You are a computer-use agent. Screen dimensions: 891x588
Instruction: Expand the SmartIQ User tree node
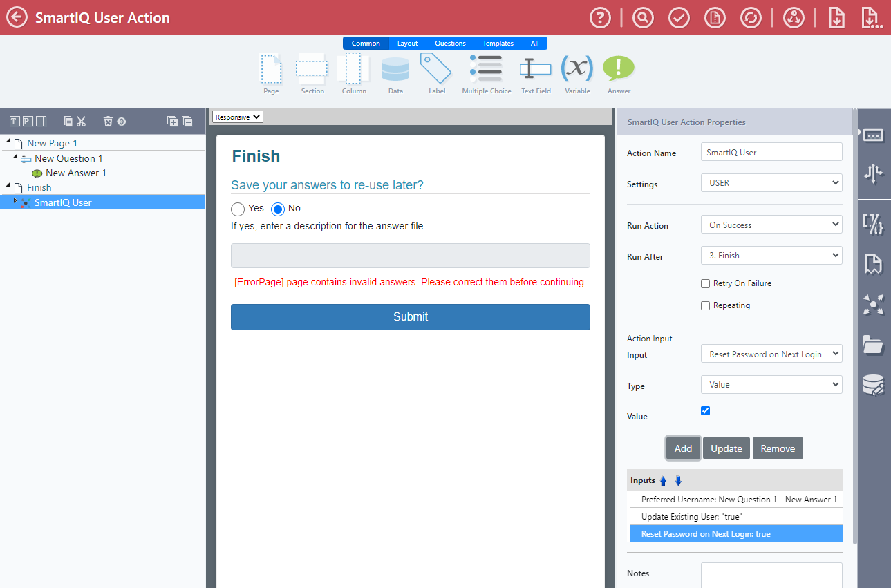15,201
